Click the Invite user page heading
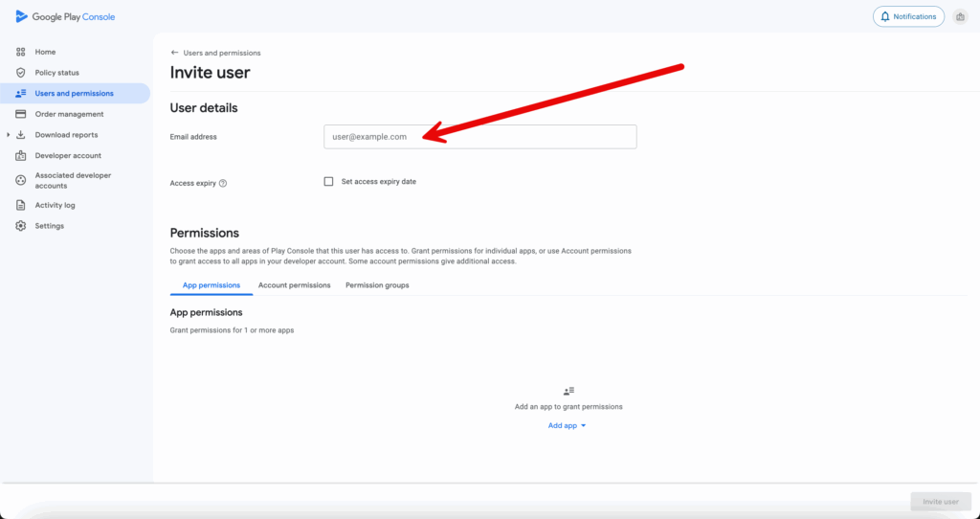Screen dimensions: 980x519 click(210, 73)
